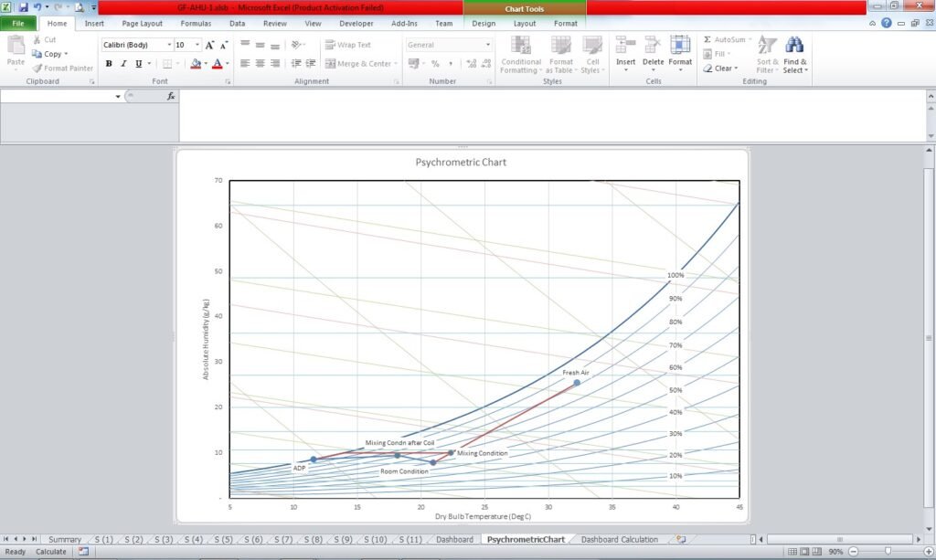
Task: Click the Delete cells button
Action: pyautogui.click(x=653, y=53)
